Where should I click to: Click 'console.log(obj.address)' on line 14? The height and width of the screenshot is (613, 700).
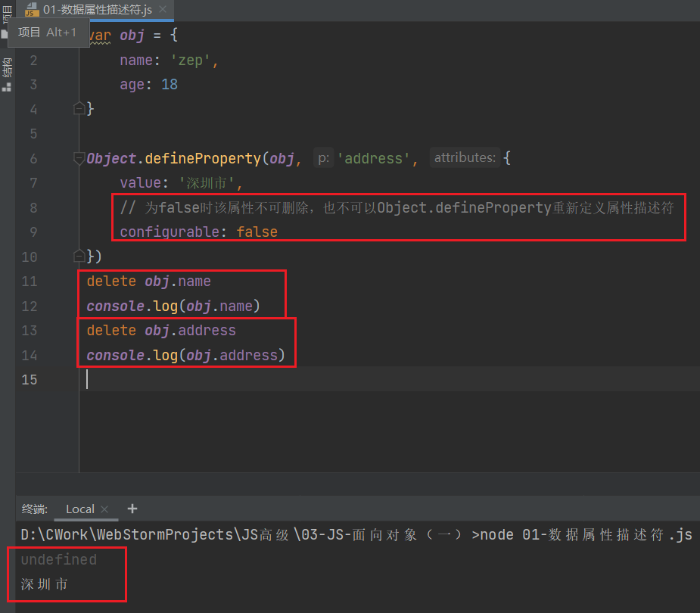point(185,356)
